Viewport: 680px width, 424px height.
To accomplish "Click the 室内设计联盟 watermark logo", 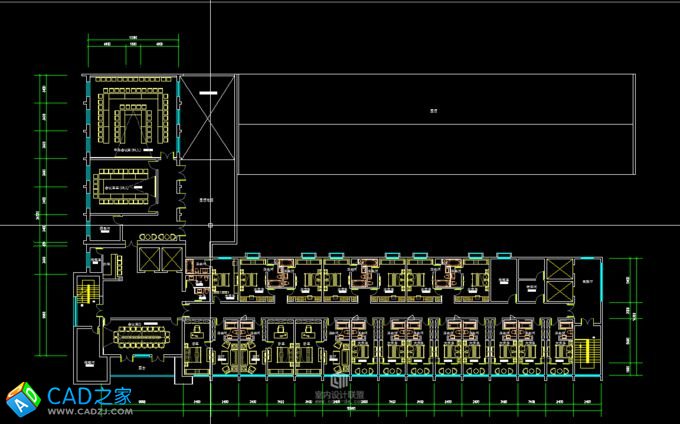I will coord(338,384).
